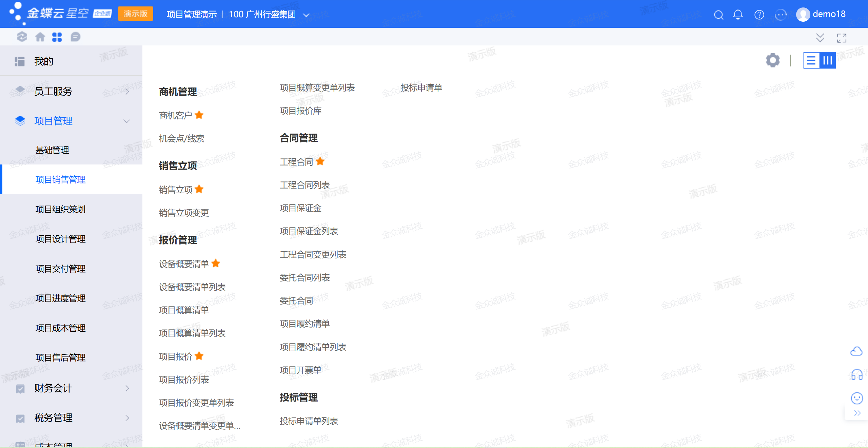Screen dimensions: 868x448
Task: Open the app grid icon in toolbar
Action: pos(57,37)
